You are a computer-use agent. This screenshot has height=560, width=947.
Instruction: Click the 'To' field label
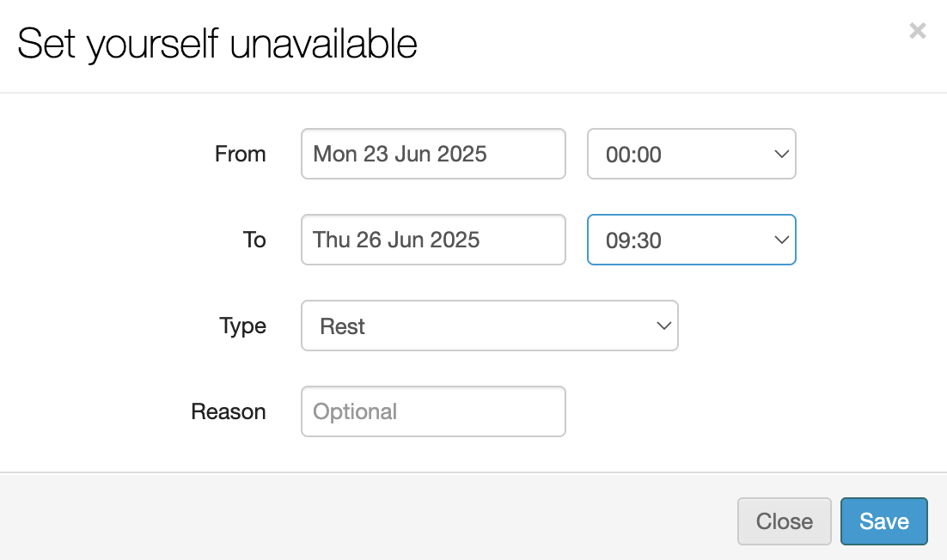pyautogui.click(x=254, y=240)
